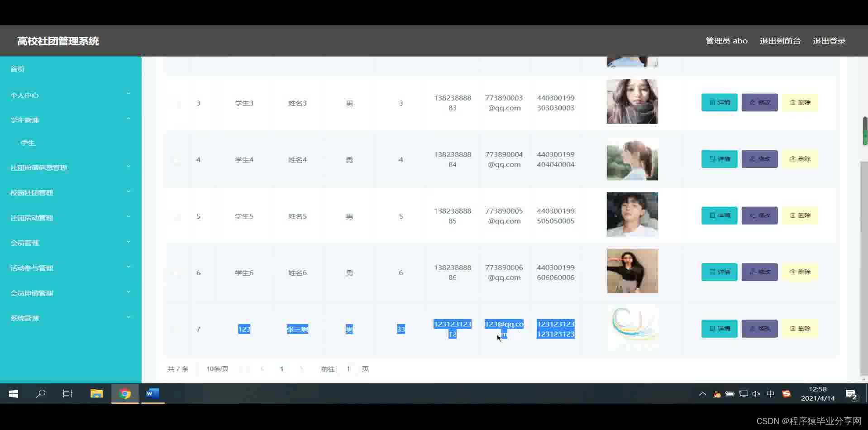Click 删除 for student 学生6
The height and width of the screenshot is (430, 868).
(800, 272)
